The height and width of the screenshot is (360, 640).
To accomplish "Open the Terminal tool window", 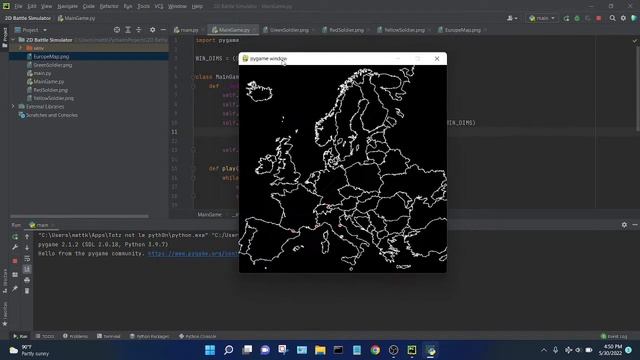I will click(109, 336).
